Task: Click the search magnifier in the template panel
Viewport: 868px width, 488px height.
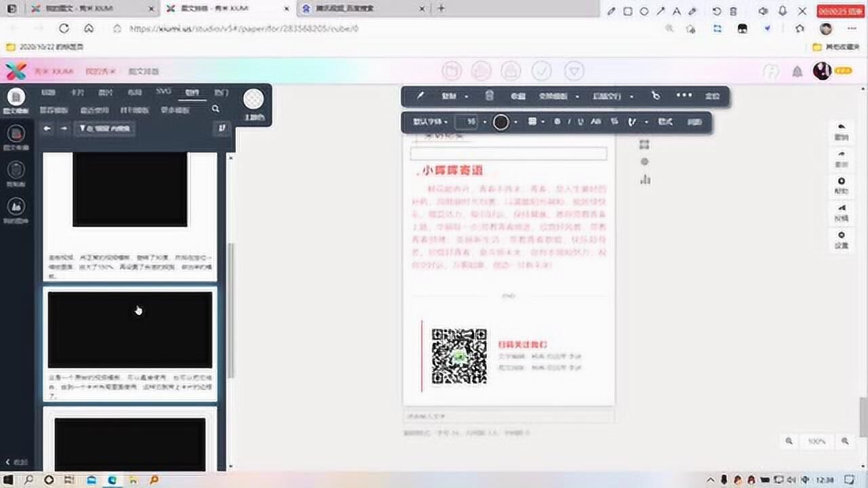Action: point(216,108)
